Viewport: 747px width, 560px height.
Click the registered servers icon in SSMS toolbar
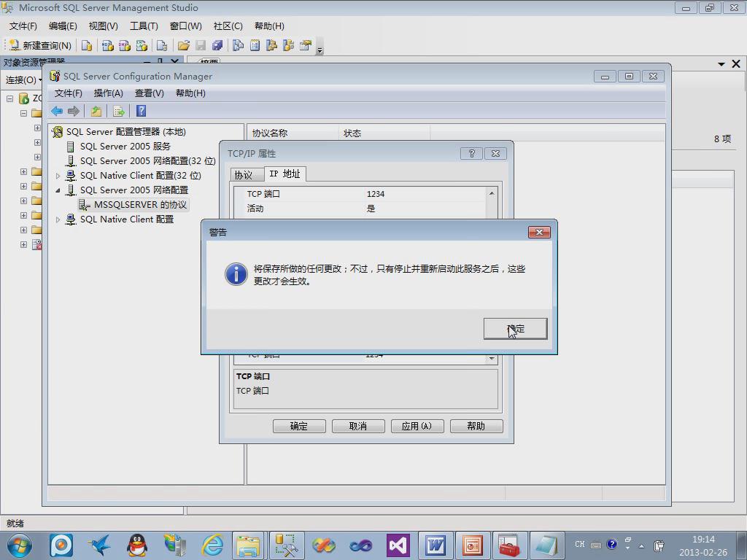coord(239,45)
